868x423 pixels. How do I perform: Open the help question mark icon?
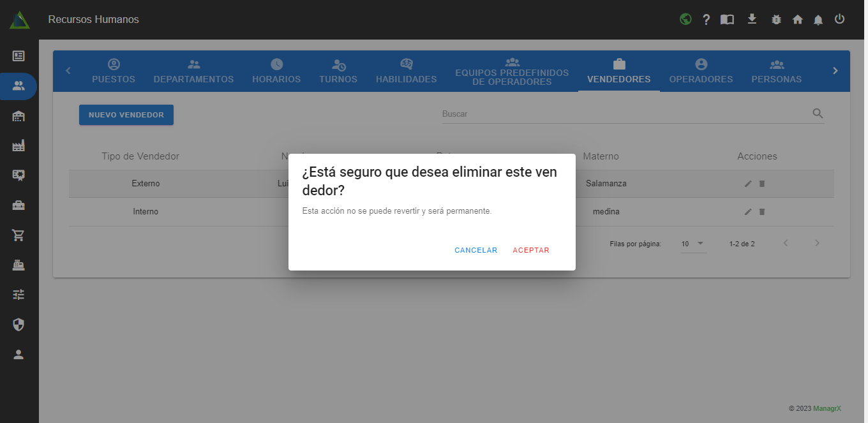706,20
